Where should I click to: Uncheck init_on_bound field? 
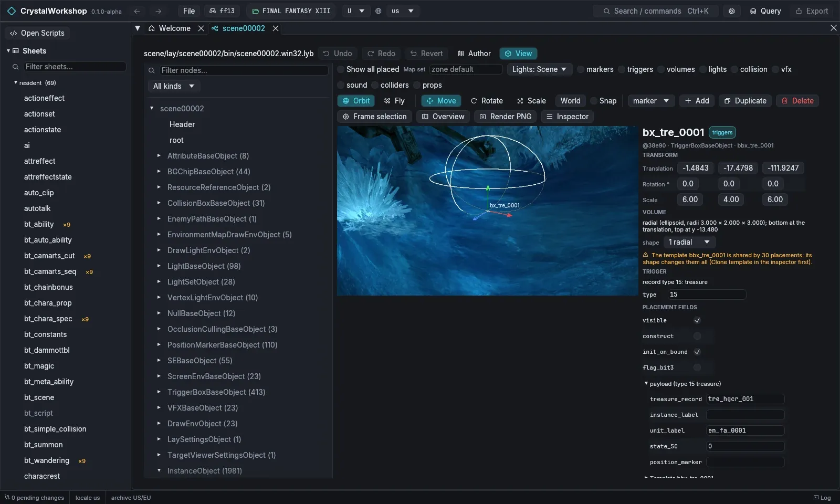click(697, 352)
